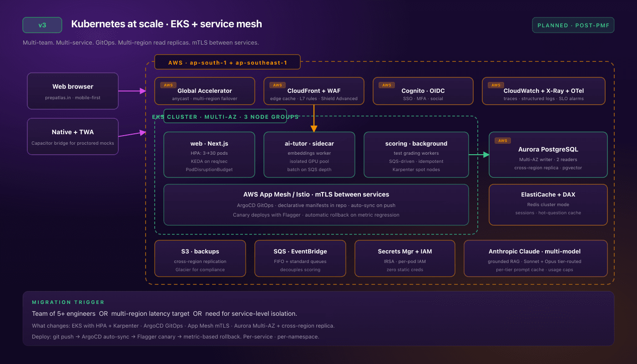Select the AWS App Mesh / Istio title
Image resolution: width=637 pixels, height=364 pixels.
pos(316,194)
